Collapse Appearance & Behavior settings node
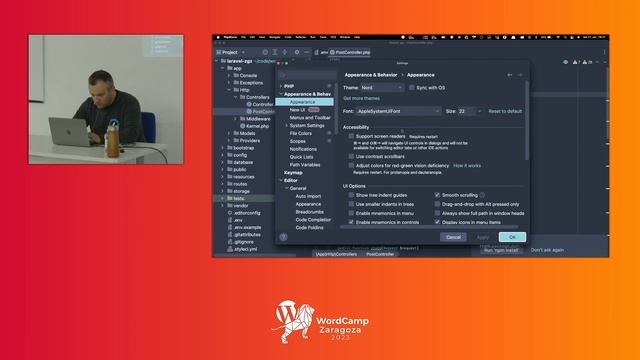Viewport: 640px width, 360px height. tap(281, 94)
